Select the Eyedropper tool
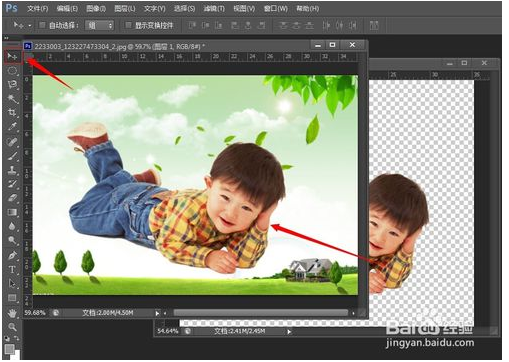The image size is (509, 362). coord(12,127)
